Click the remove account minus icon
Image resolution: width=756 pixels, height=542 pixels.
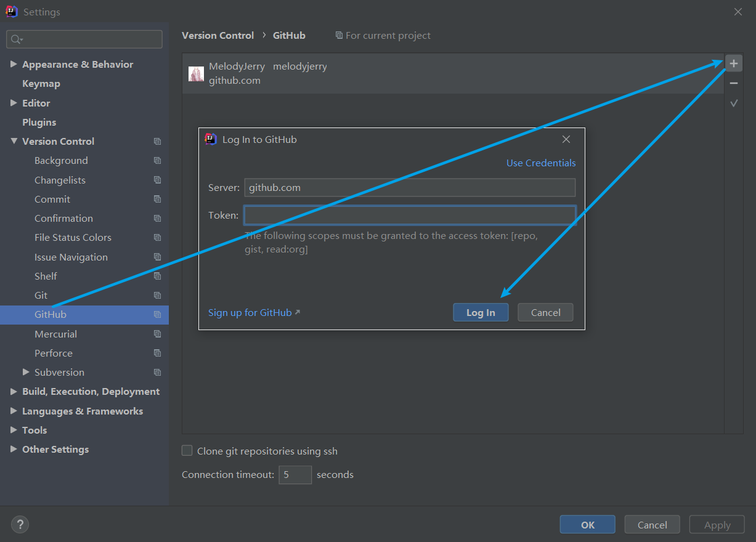733,83
